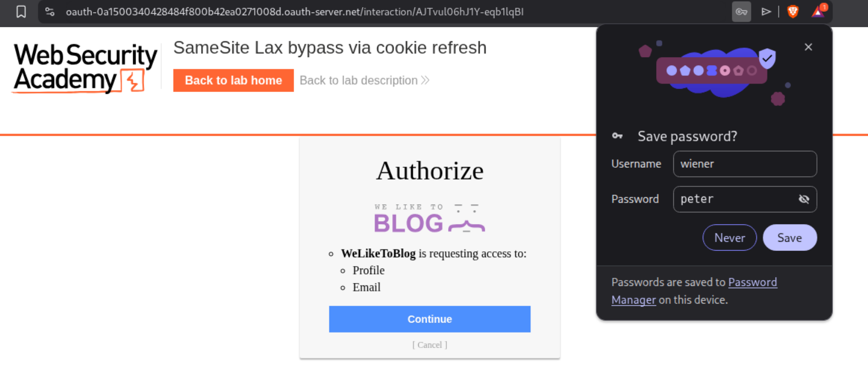This screenshot has width=868, height=372.
Task: Click the password key icon in address bar
Action: point(741,12)
